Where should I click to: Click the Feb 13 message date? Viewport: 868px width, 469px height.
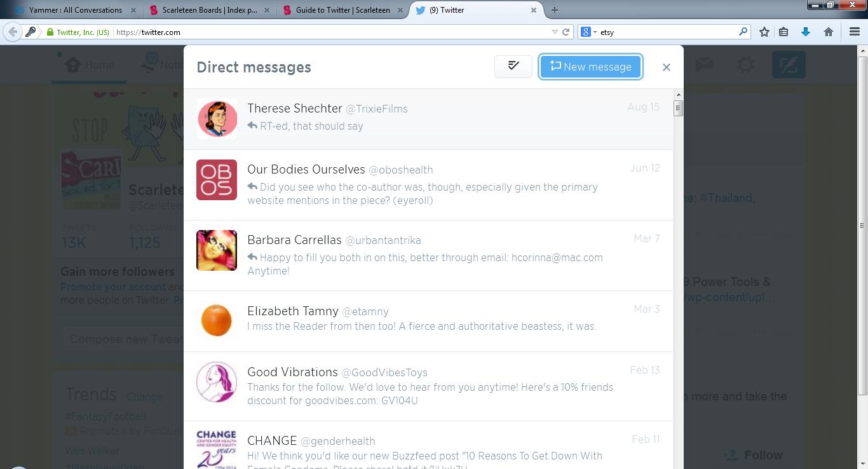645,370
